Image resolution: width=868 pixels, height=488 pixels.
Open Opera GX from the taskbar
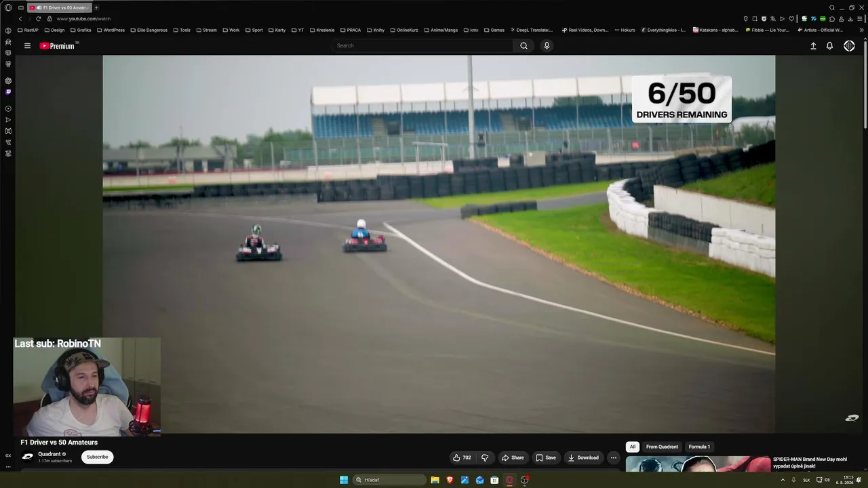(x=509, y=480)
